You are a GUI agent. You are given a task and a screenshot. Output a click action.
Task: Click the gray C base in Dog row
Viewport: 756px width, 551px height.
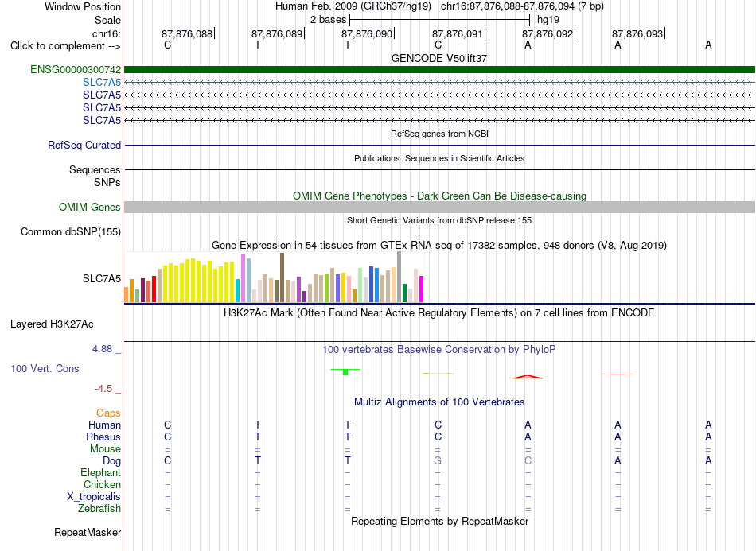[x=528, y=460]
